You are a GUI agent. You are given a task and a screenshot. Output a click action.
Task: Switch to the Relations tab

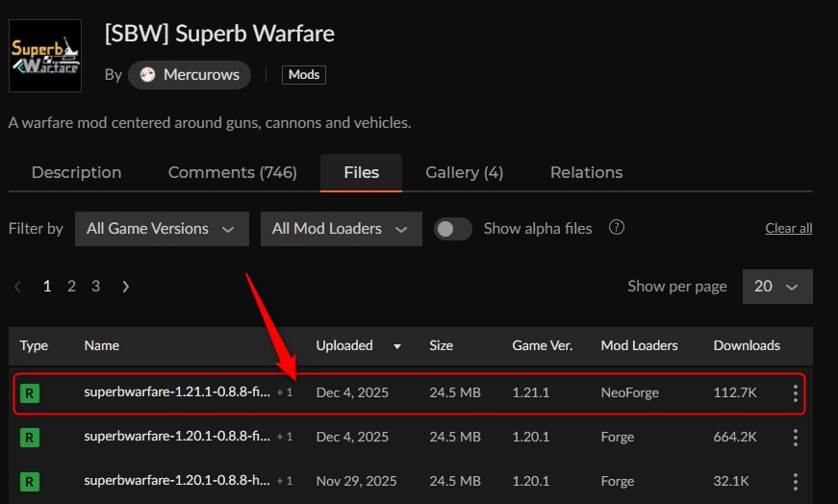[x=586, y=172]
